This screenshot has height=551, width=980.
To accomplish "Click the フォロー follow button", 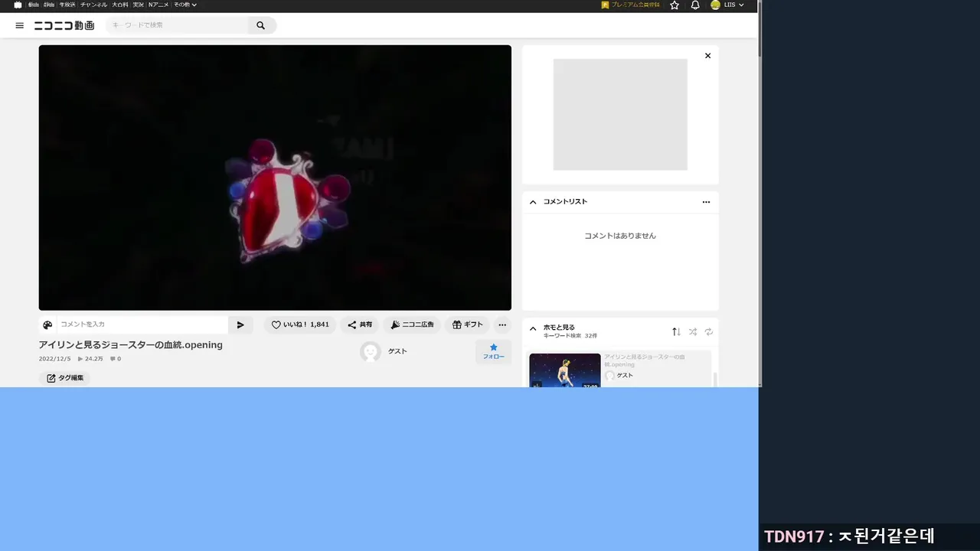I will [493, 351].
